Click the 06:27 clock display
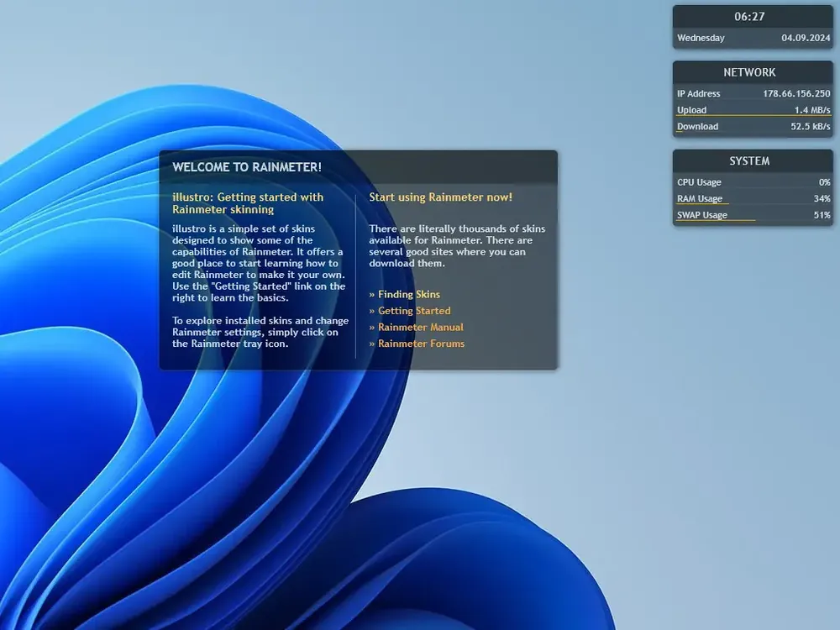 [749, 17]
